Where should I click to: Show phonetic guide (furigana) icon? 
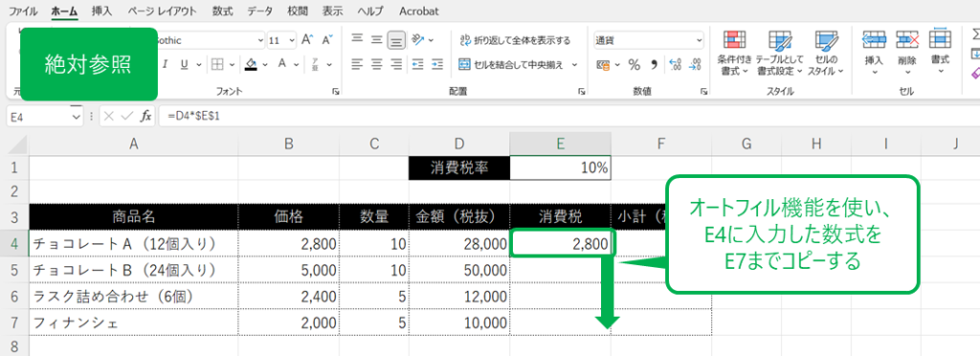(315, 64)
